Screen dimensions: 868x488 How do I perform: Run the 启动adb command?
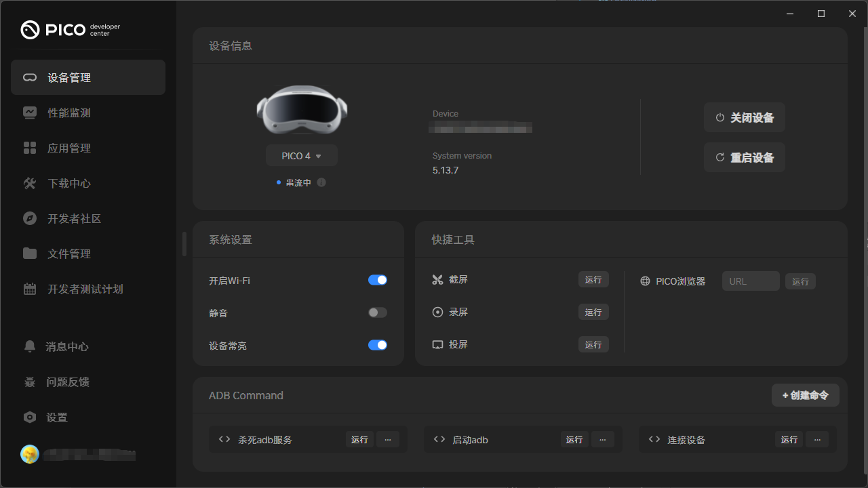pos(574,440)
